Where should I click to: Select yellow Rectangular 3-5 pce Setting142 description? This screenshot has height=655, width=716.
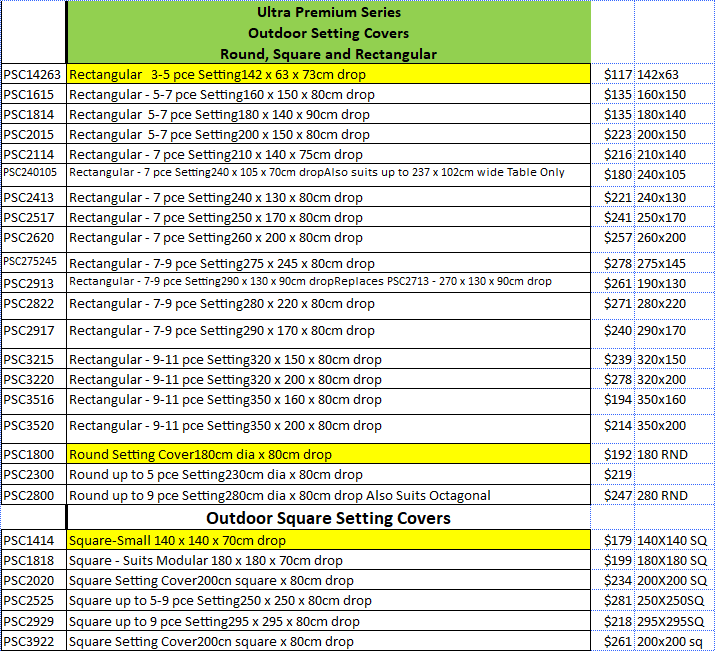329,74
